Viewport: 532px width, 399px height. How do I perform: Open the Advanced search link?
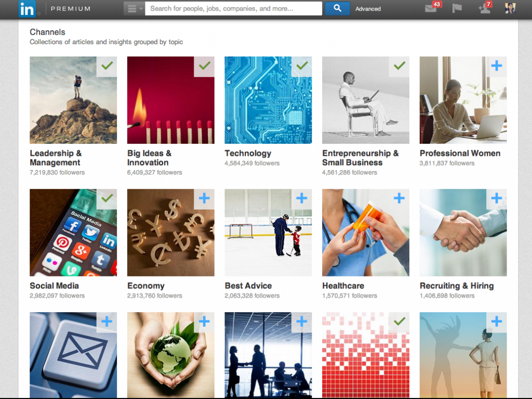pyautogui.click(x=368, y=9)
